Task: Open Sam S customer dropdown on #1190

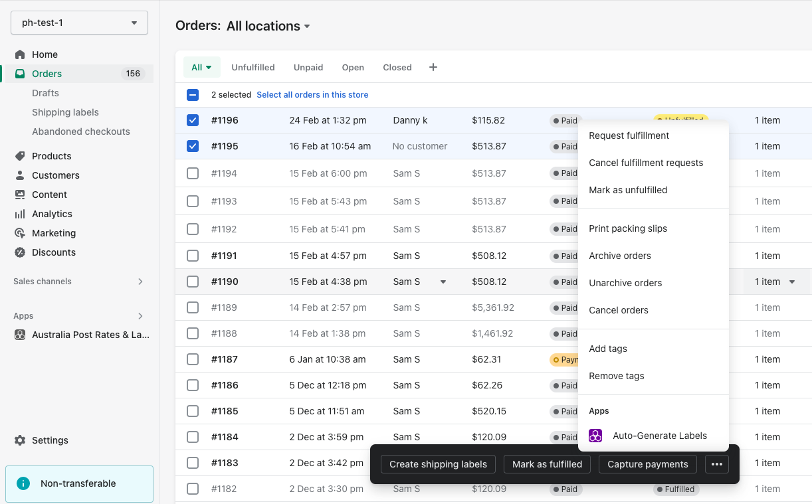Action: [x=443, y=282]
